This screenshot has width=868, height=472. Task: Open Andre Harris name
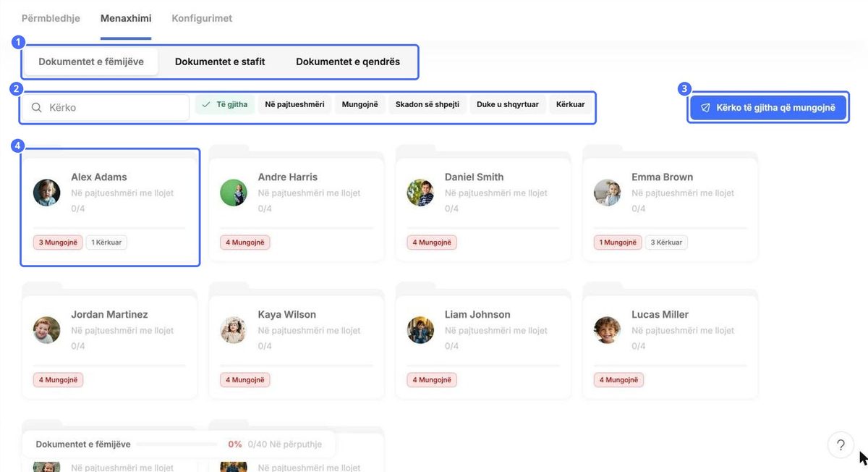[287, 177]
